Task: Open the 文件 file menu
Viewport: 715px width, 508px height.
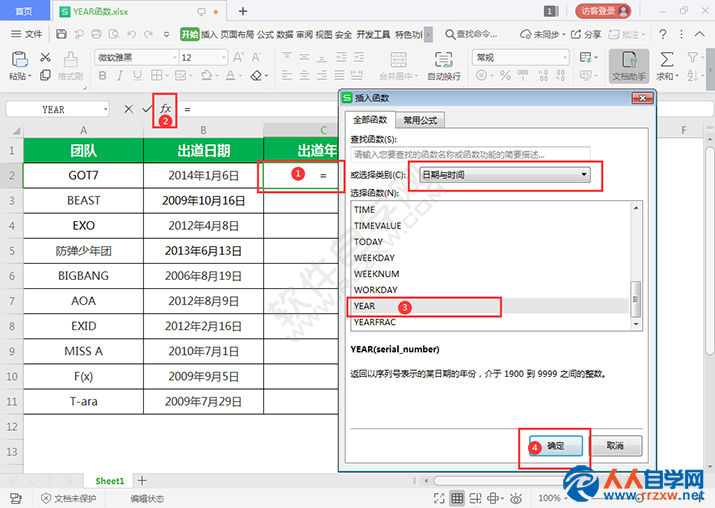Action: click(x=26, y=34)
